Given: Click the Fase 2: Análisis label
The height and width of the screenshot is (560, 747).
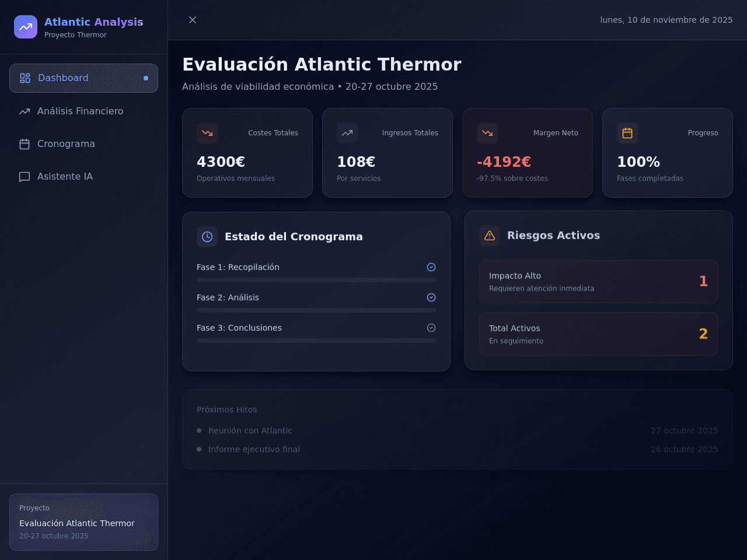Looking at the screenshot, I should coord(228,297).
